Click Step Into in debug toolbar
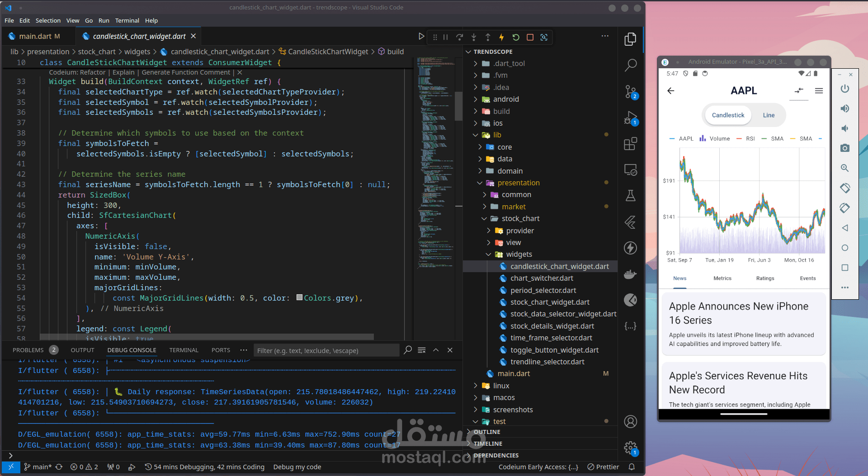The height and width of the screenshot is (476, 868). (x=474, y=37)
